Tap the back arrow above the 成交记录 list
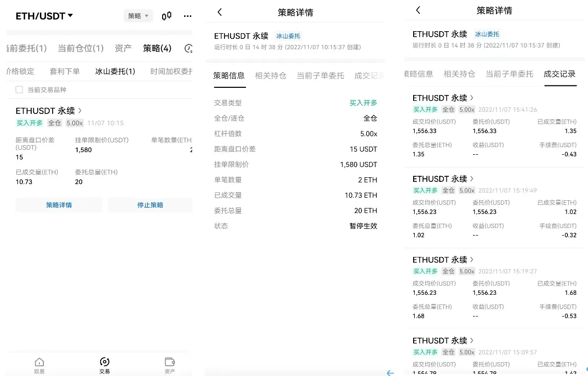This screenshot has height=376, width=588. 418,10
